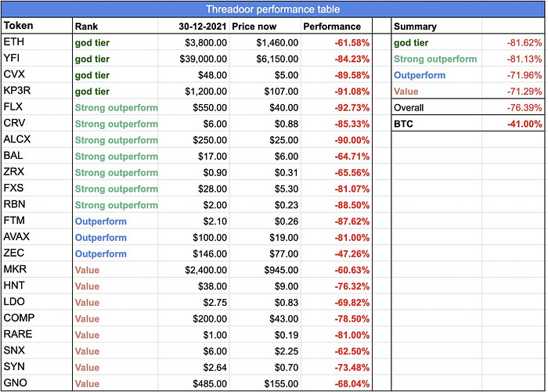Click the $1,200.00 price for KP3R
Image resolution: width=548 pixels, height=392 pixels.
point(193,91)
